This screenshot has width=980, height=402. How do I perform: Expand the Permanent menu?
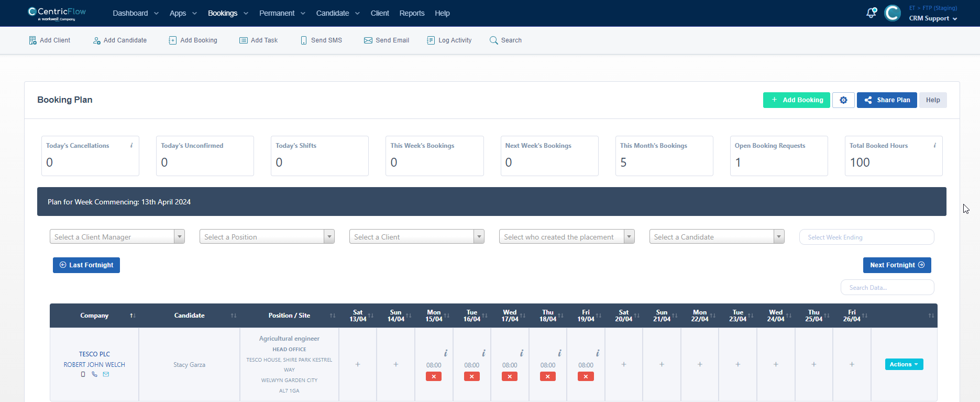click(282, 13)
